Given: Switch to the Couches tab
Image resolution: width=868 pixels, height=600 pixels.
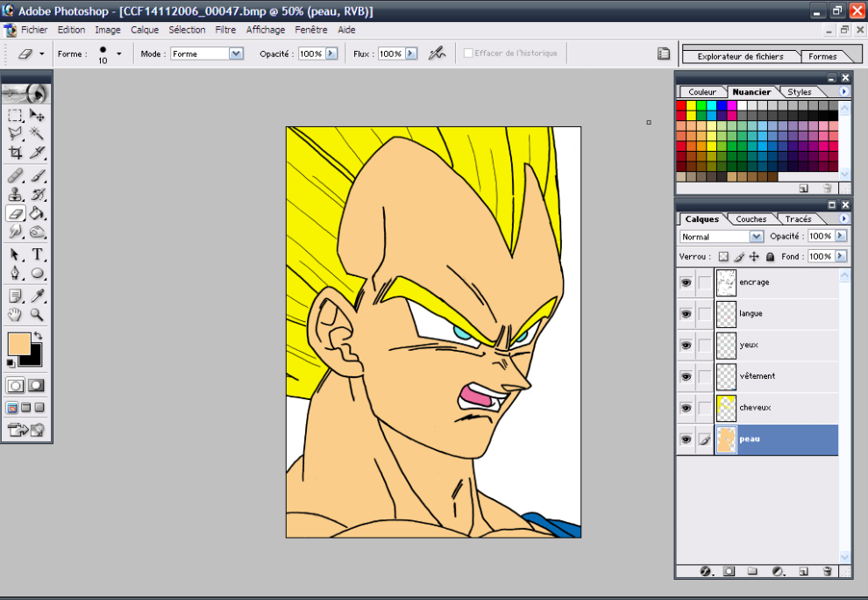Looking at the screenshot, I should coord(751,218).
